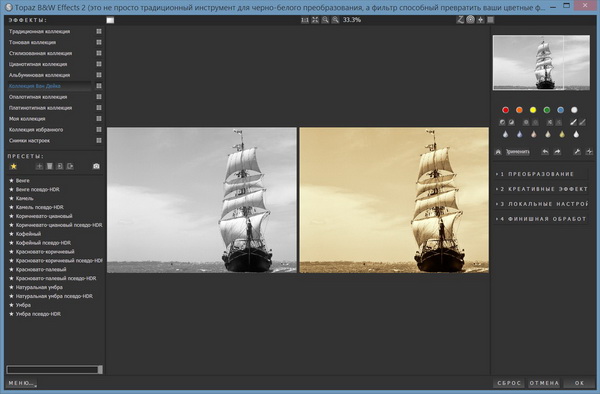Click the plus-minus icon beside the wrench

(589, 152)
